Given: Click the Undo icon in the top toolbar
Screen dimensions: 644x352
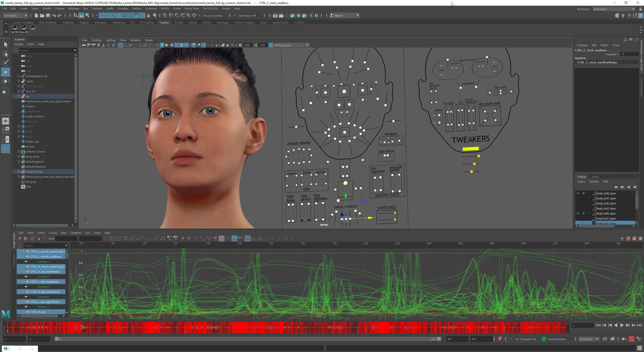Looking at the screenshot, I should click(54, 15).
